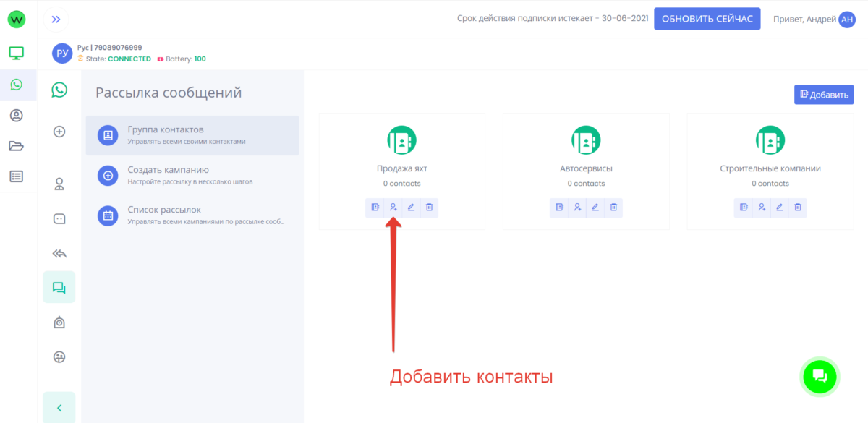Open the person icon in the inner sidebar
Viewport: 868px width, 423px height.
(59, 184)
